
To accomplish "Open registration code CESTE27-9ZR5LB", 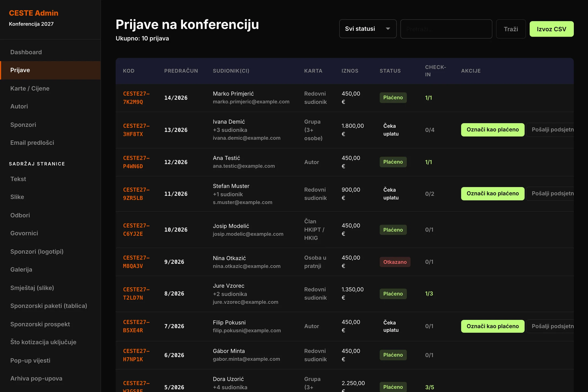I will [136, 194].
